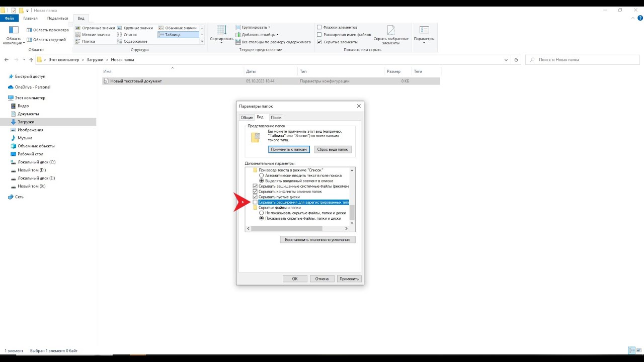Screen dimensions: 644x362
Task: Expand Добавить столбцы dropdown
Action: 257,35
